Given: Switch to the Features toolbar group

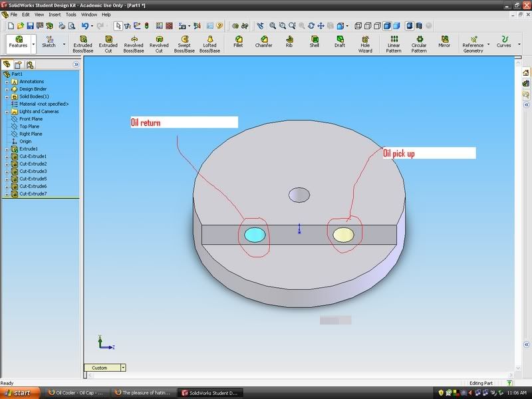Looking at the screenshot, I should [x=18, y=42].
